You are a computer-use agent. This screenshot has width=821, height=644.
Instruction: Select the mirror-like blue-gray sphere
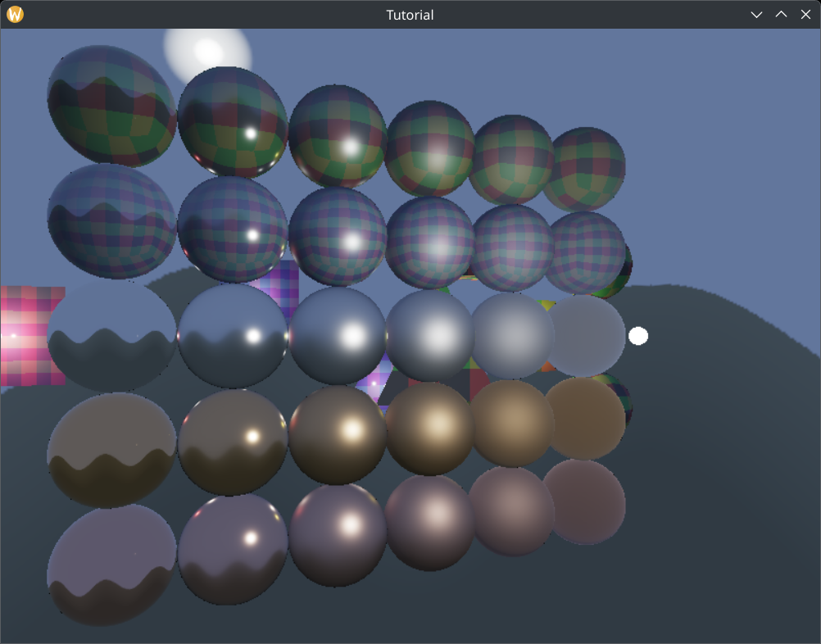(232, 336)
